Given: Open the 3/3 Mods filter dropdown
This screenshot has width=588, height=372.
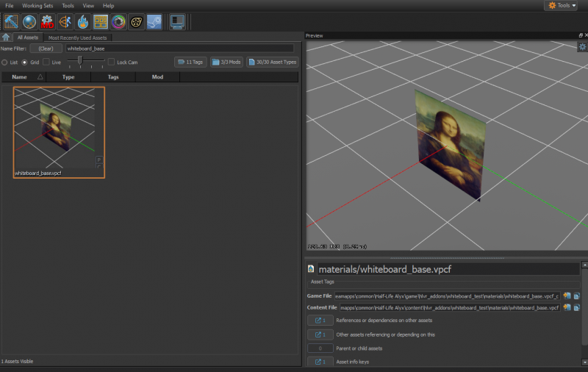Looking at the screenshot, I should [227, 62].
